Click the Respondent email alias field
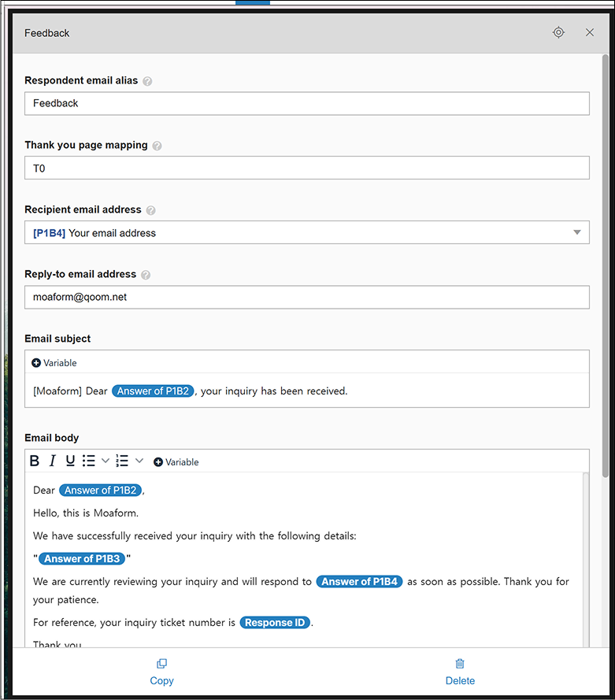 [x=306, y=104]
